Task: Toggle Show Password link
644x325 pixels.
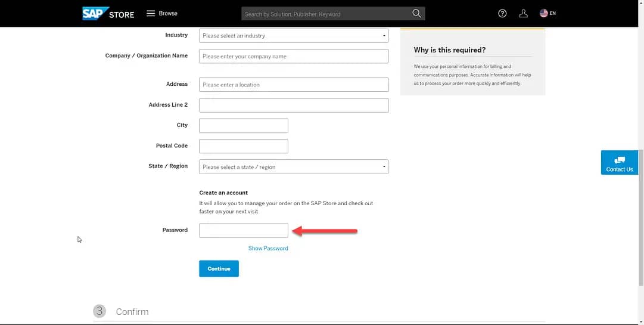Action: 268,248
